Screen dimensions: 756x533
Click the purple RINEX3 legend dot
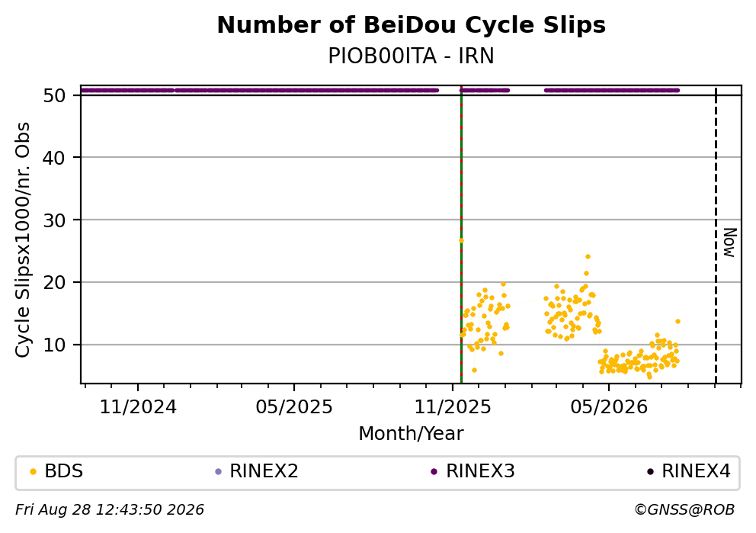[x=434, y=472]
